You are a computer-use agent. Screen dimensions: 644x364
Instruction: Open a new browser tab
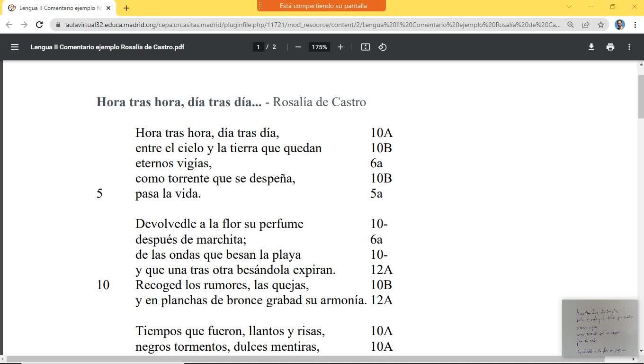point(126,8)
